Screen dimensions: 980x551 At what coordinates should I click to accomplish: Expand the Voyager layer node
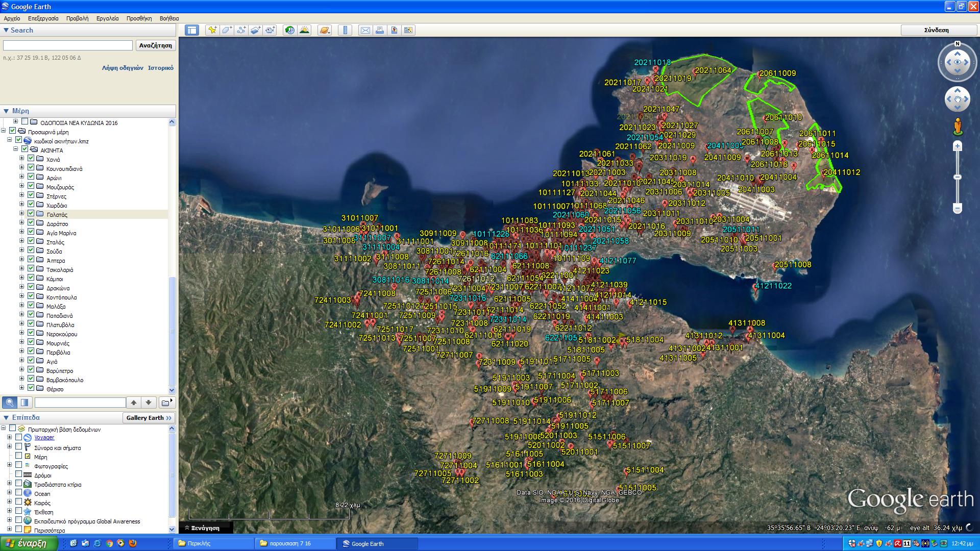pyautogui.click(x=10, y=437)
